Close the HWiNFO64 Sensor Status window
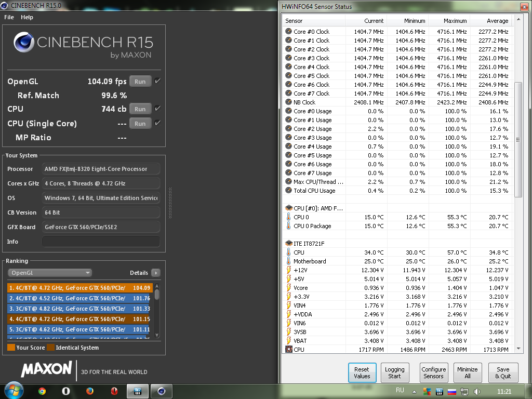 tap(524, 6)
